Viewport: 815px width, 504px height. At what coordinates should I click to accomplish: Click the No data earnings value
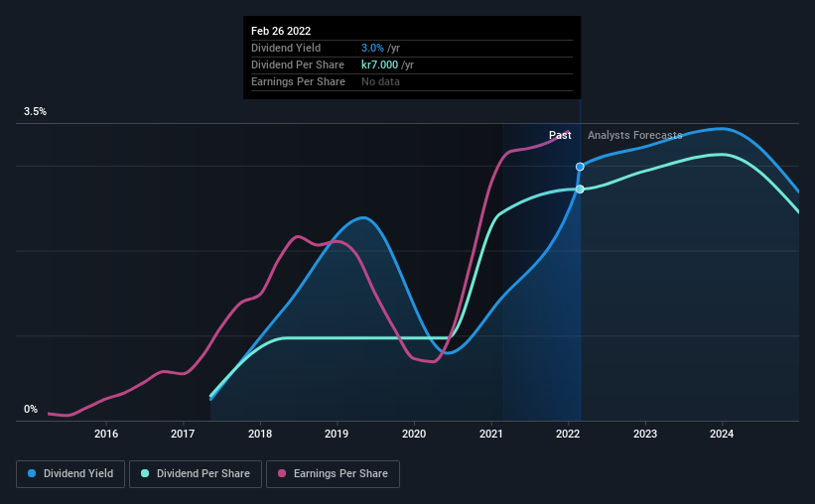380,81
